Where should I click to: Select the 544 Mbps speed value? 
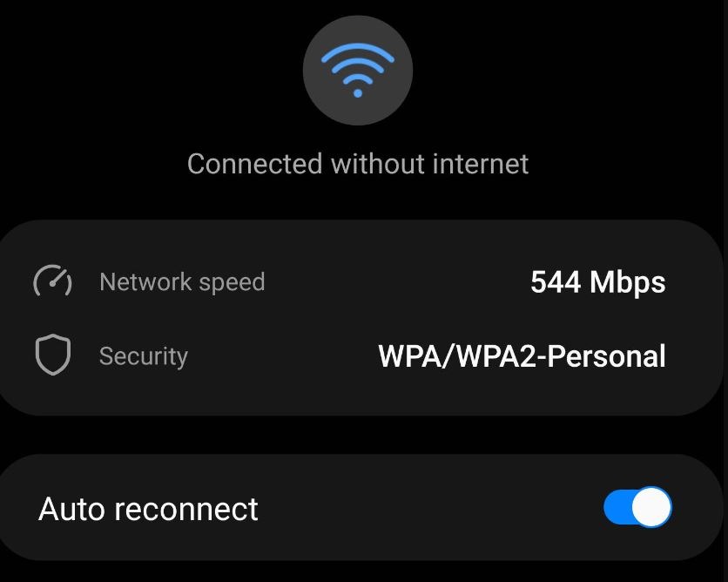tap(598, 282)
